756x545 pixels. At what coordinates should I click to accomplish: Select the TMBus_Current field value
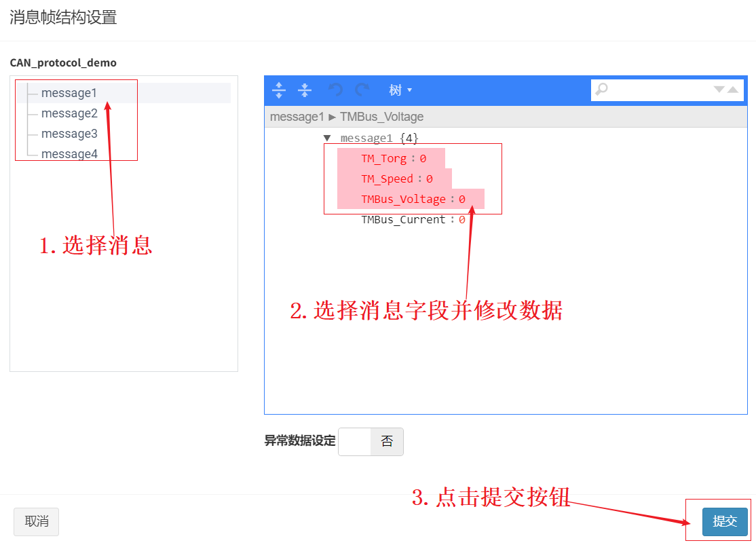coord(462,219)
